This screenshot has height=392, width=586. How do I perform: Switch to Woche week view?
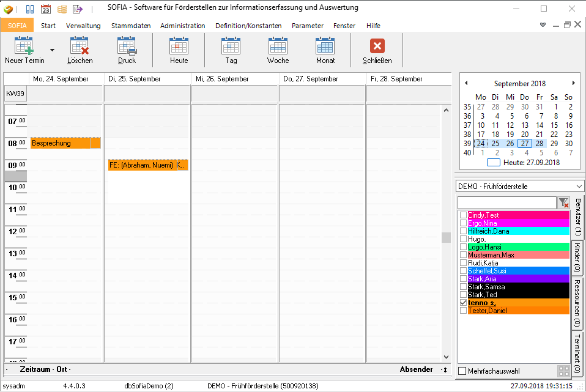point(278,46)
